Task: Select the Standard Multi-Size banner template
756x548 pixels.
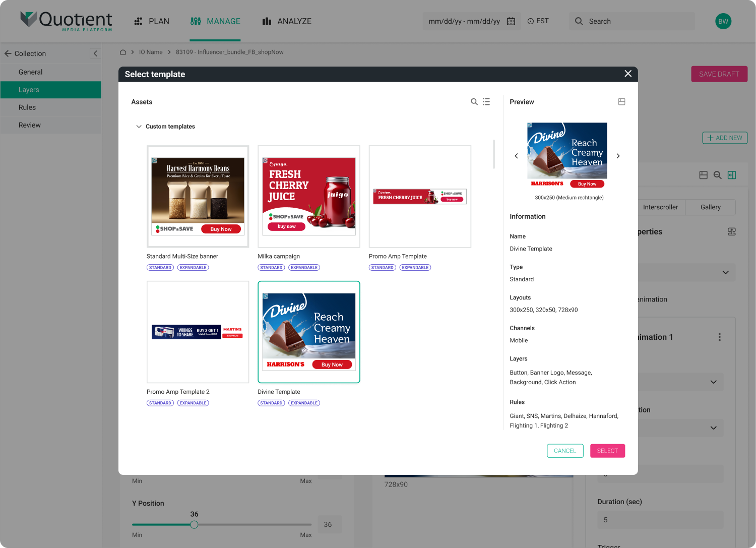Action: 198,197
